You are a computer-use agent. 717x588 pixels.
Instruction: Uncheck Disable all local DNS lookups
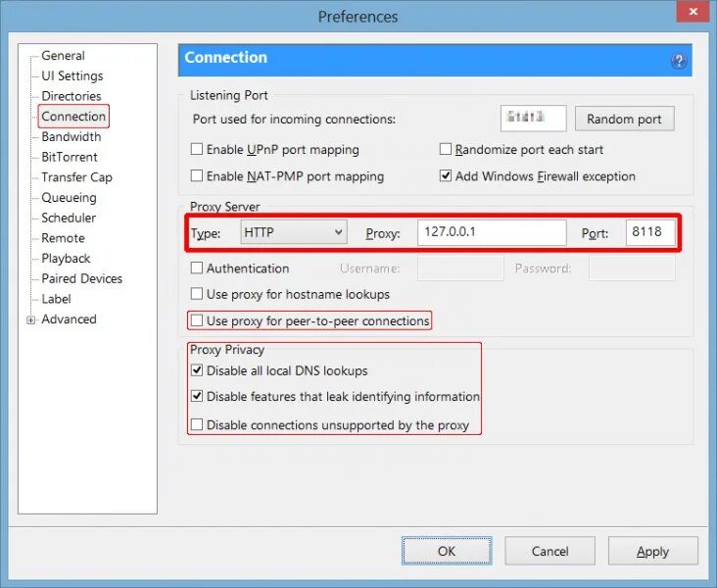coord(197,369)
